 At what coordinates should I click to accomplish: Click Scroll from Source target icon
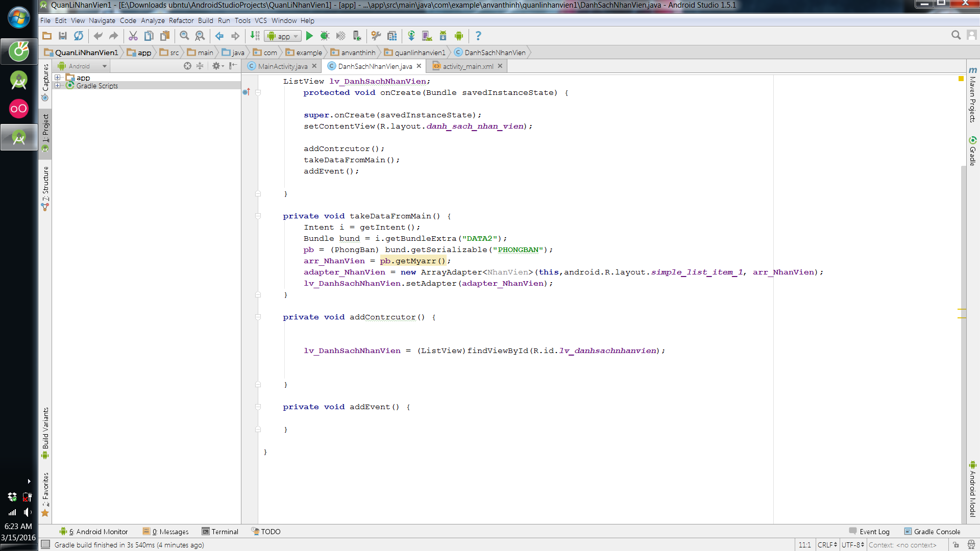187,66
